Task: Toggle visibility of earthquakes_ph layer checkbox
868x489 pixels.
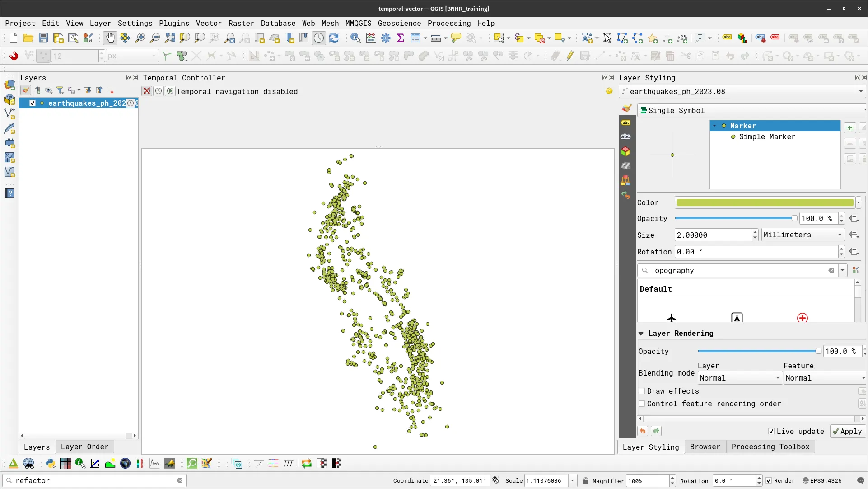Action: 33,103
